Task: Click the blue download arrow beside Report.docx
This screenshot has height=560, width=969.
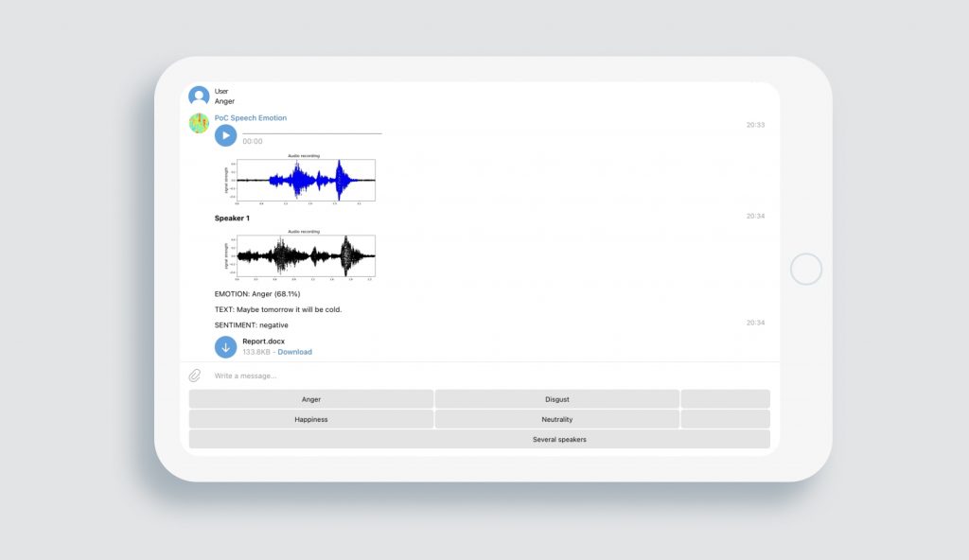Action: (x=224, y=347)
